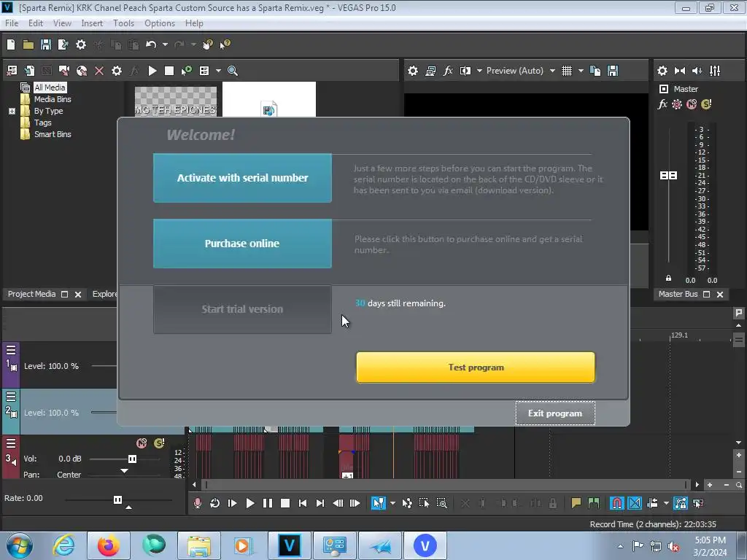Open the Insert menu
The width and height of the screenshot is (747, 560).
tap(91, 23)
